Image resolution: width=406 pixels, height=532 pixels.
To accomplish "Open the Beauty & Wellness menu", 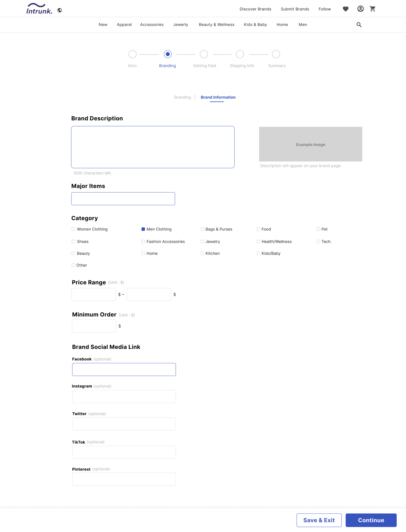I will pyautogui.click(x=217, y=25).
